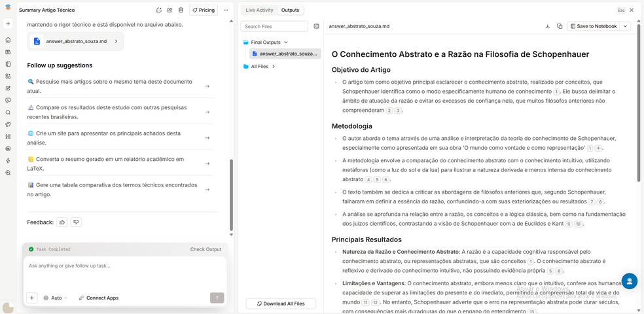
Task: Open the library books icon in sidebar
Action: point(8,52)
